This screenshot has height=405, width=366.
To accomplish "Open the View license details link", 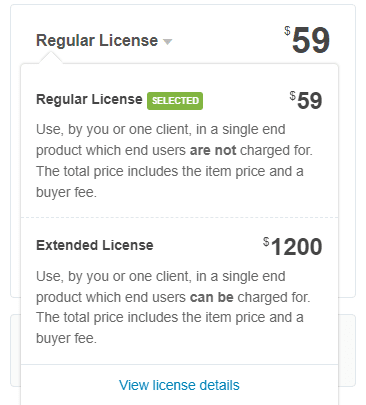I will pyautogui.click(x=179, y=385).
